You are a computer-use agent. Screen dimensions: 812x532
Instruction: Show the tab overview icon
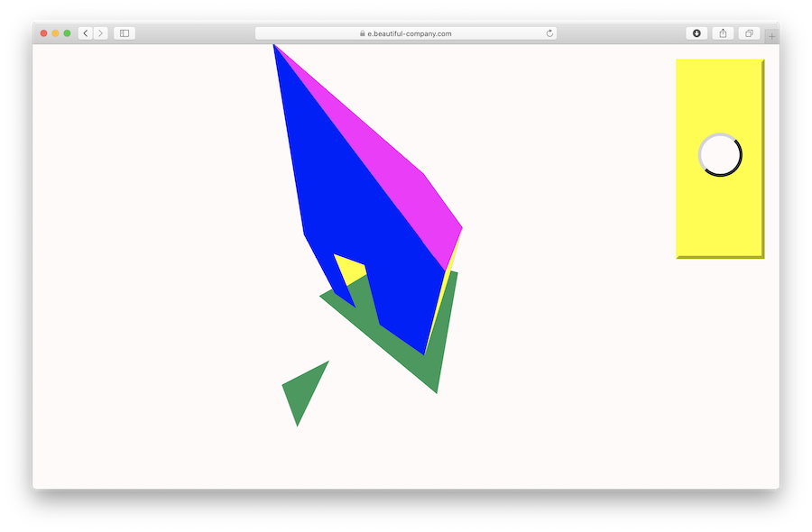point(749,33)
